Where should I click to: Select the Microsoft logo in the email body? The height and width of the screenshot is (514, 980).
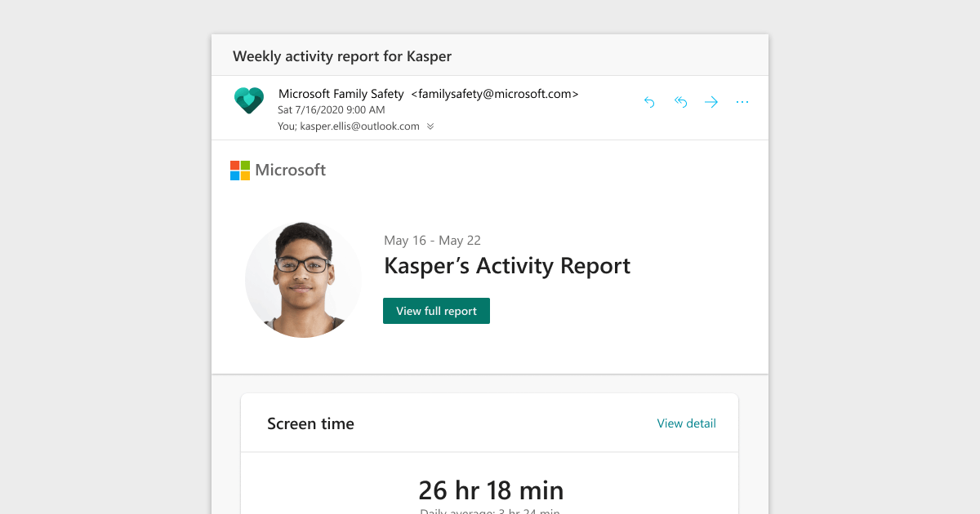278,170
